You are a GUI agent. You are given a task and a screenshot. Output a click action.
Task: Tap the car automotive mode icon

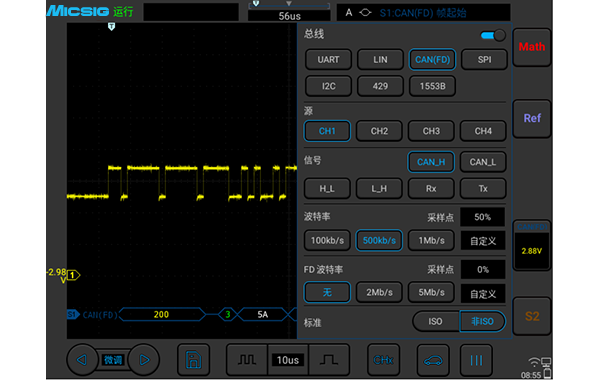[433, 360]
